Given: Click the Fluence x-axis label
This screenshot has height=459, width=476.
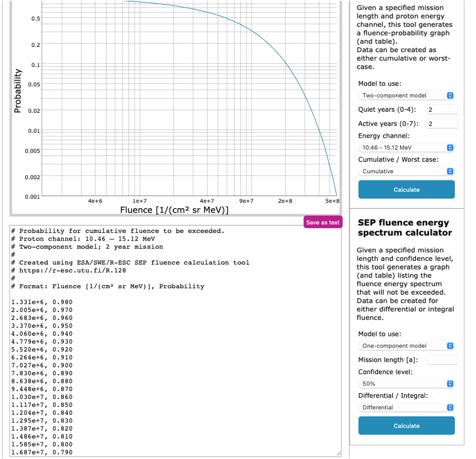Looking at the screenshot, I should (x=175, y=209).
